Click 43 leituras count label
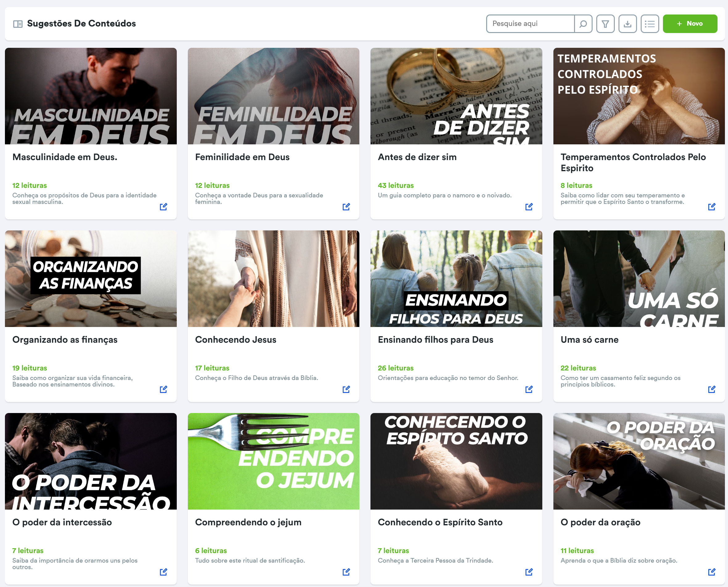Screen dimensions: 728x587 [395, 185]
